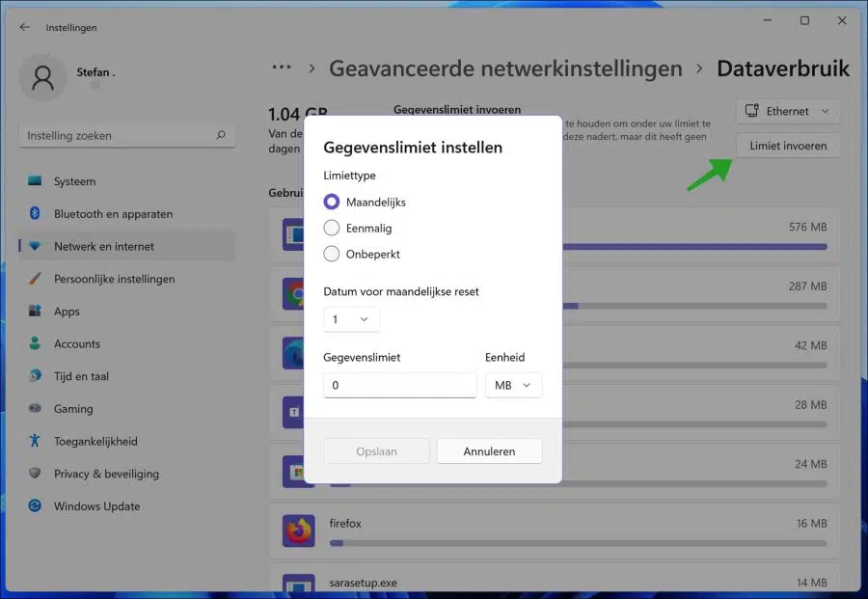
Task: Go to Apps settings
Action: (x=126, y=312)
